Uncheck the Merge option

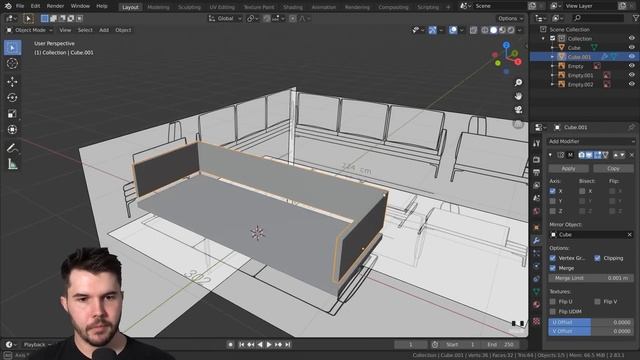click(553, 268)
